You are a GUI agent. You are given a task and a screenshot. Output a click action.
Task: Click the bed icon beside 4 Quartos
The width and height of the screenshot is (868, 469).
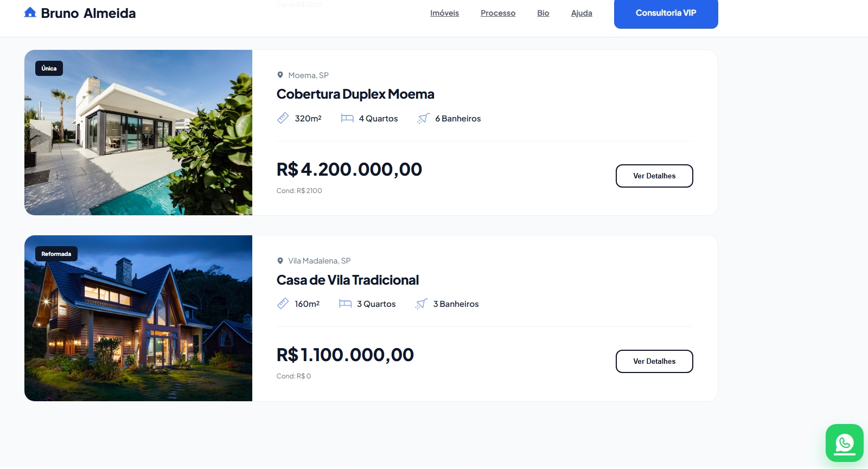(x=347, y=118)
